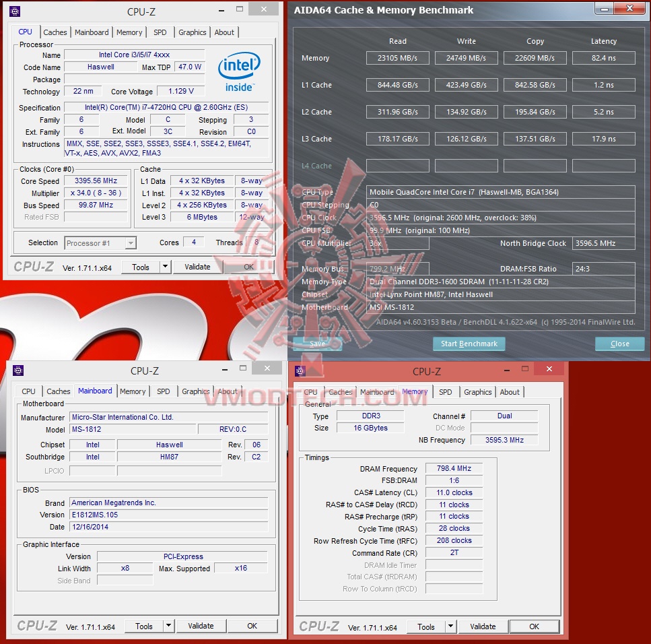Open About tab in top CPU-Z window

pos(224,32)
